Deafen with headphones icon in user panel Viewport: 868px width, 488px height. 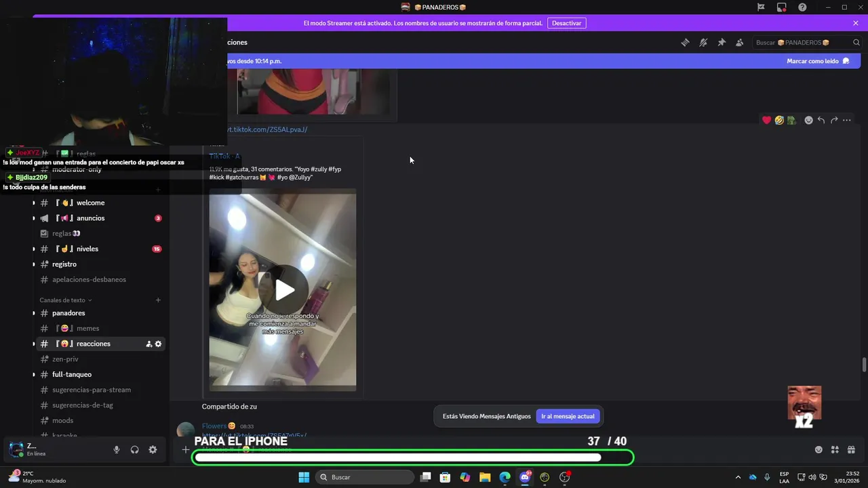pos(135,449)
